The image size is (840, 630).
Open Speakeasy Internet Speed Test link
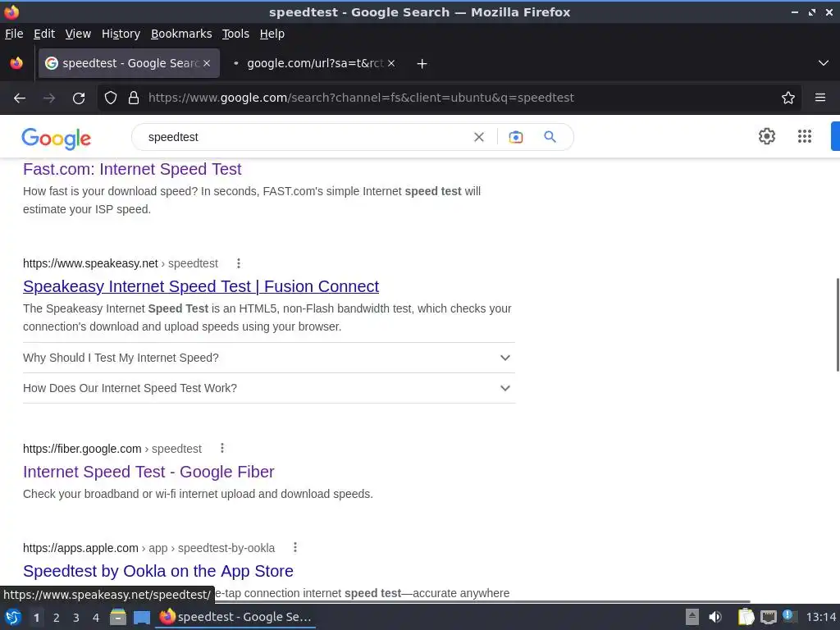tap(201, 286)
